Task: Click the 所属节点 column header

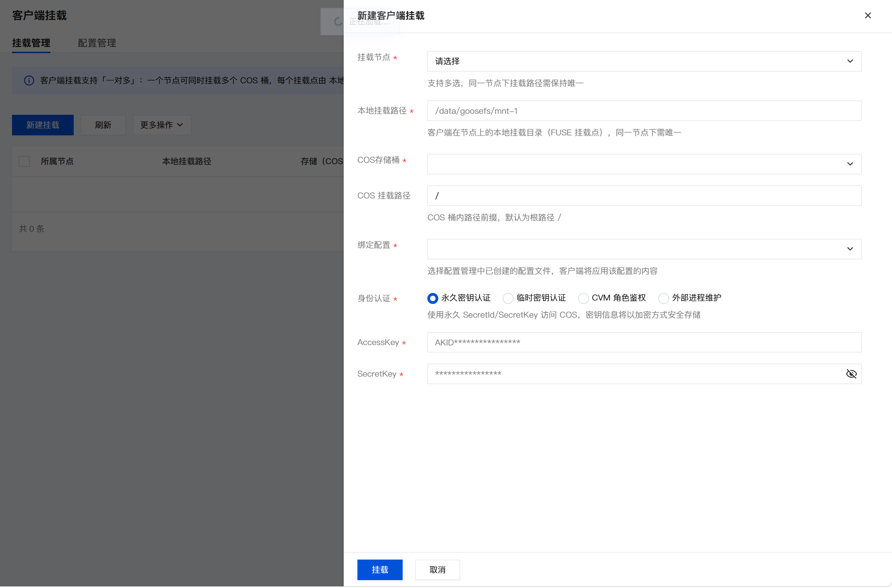Action: click(57, 161)
